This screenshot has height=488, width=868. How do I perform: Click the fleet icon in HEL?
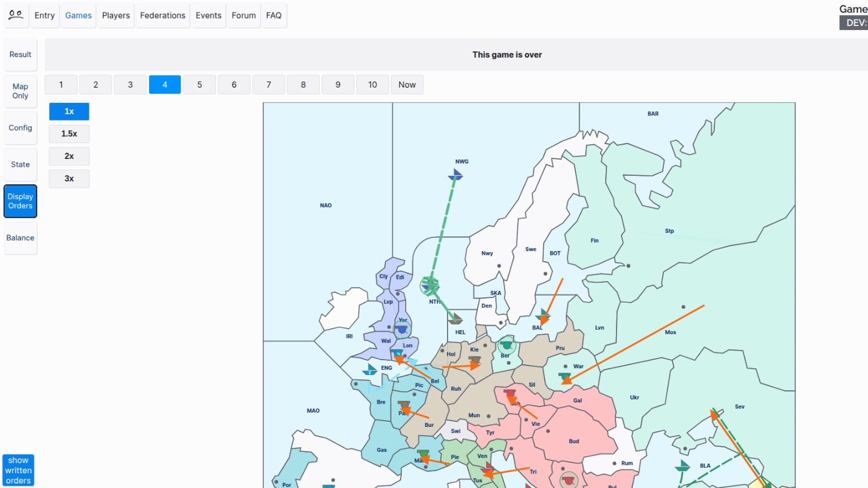pos(455,319)
